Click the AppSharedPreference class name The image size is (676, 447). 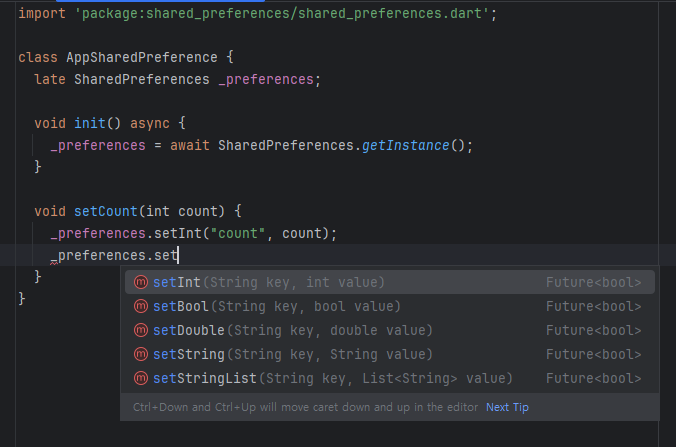[x=142, y=57]
